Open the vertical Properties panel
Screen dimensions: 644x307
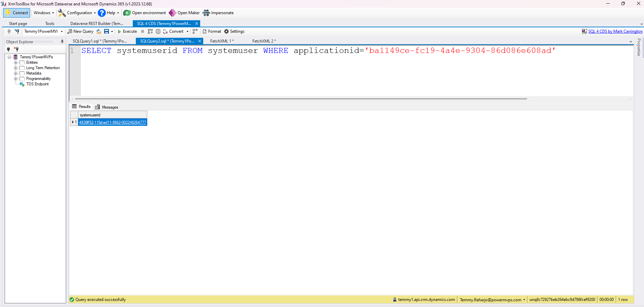tap(639, 47)
